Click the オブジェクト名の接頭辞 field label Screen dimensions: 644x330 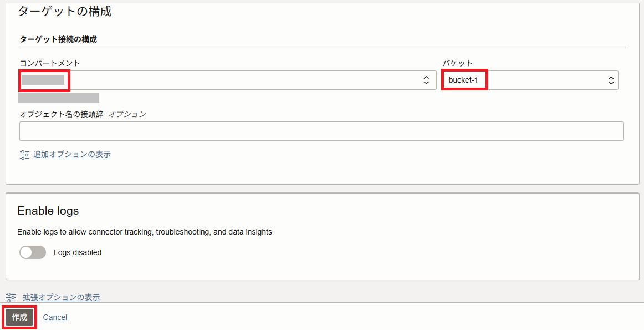(62, 114)
